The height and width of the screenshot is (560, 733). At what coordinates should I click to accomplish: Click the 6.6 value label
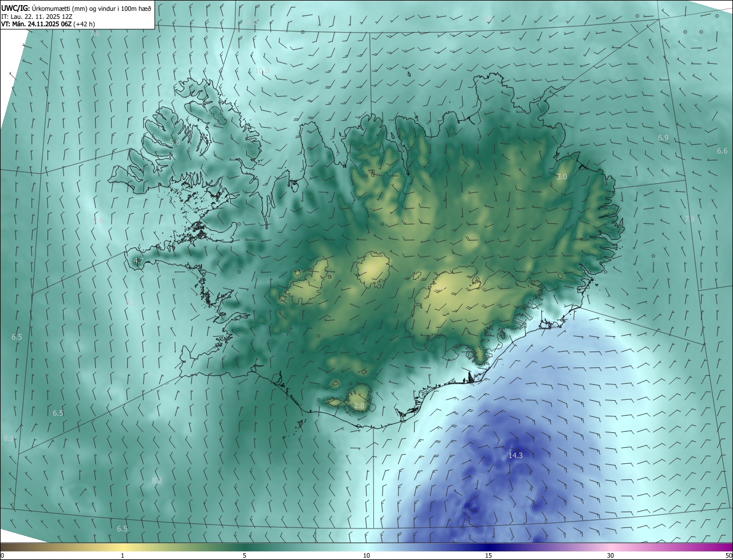click(x=722, y=151)
